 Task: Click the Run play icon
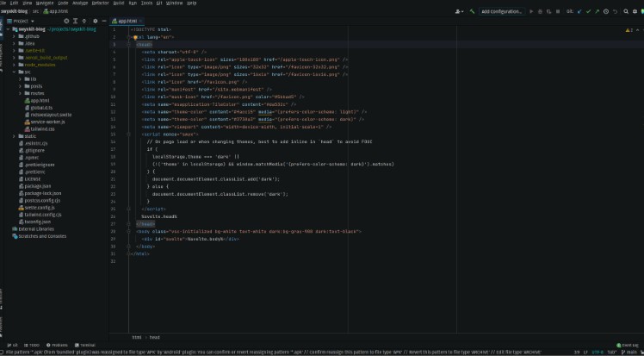click(531, 11)
